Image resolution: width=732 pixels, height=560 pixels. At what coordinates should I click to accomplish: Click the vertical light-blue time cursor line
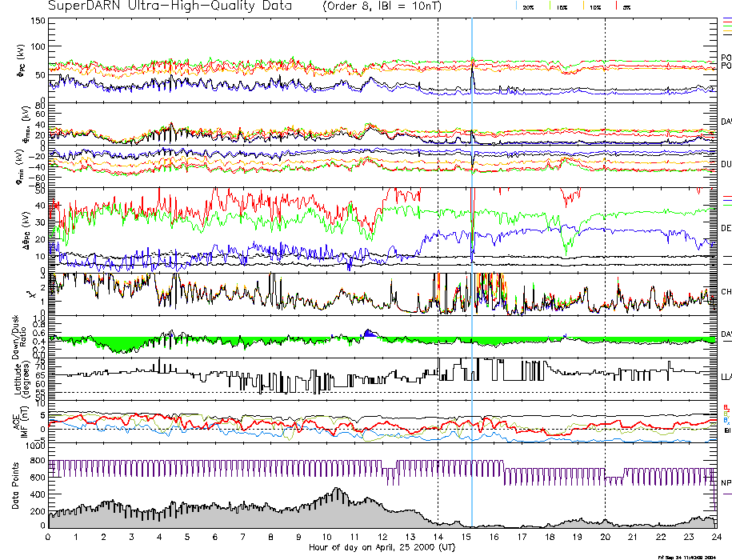[x=472, y=240]
